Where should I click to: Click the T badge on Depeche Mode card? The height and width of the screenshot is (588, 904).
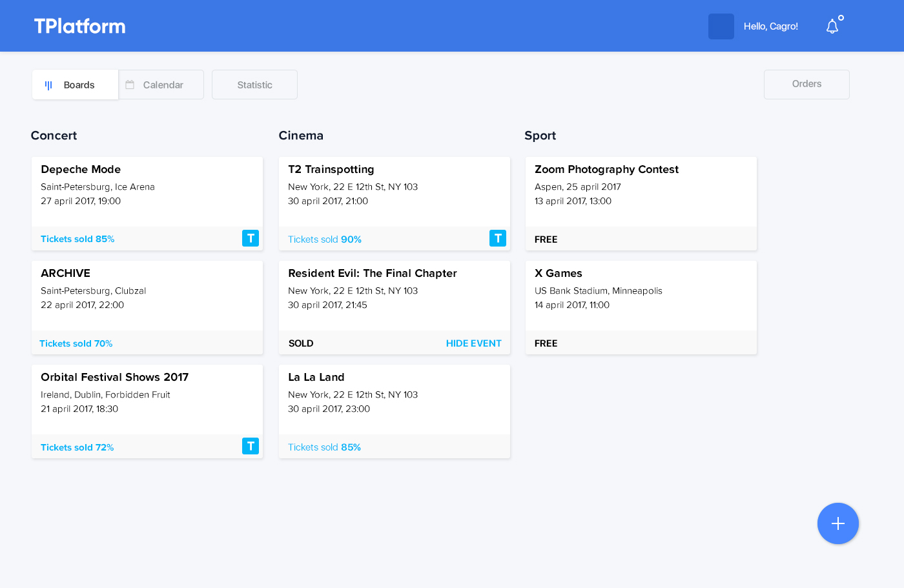tap(251, 238)
